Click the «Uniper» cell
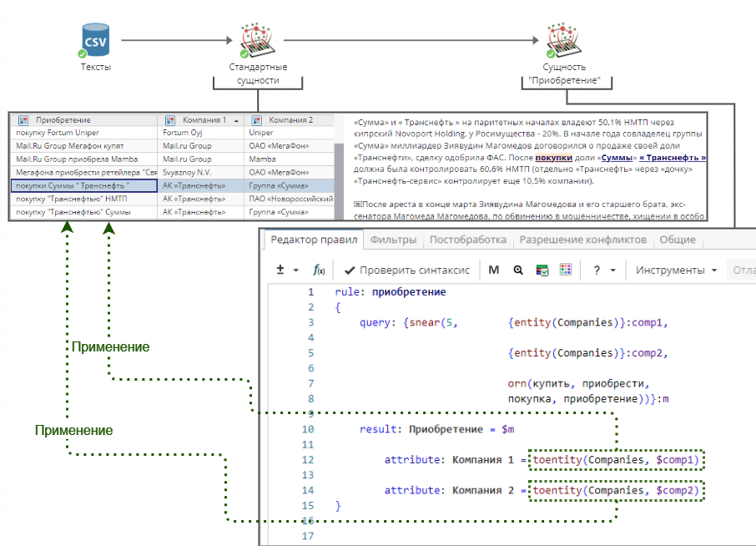The image size is (756, 546). click(x=290, y=133)
